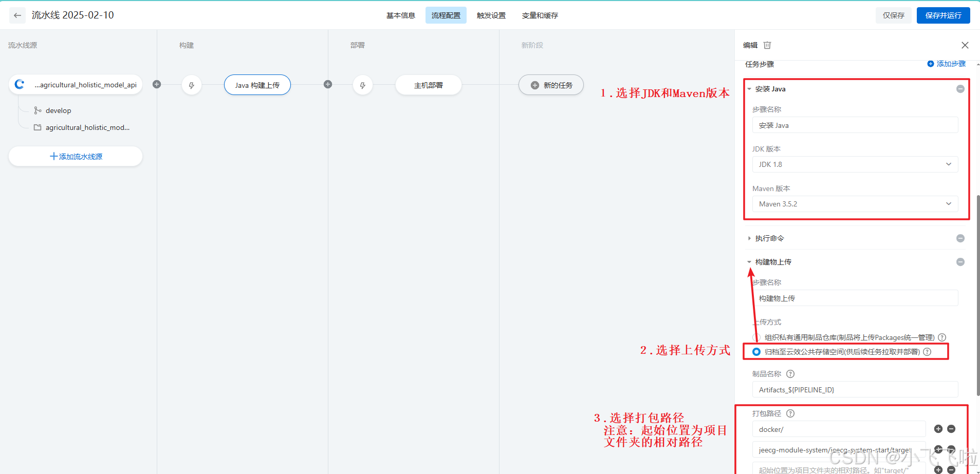980x474 pixels.
Task: Select the agricultural_holistic_model_api source card
Action: [x=76, y=85]
